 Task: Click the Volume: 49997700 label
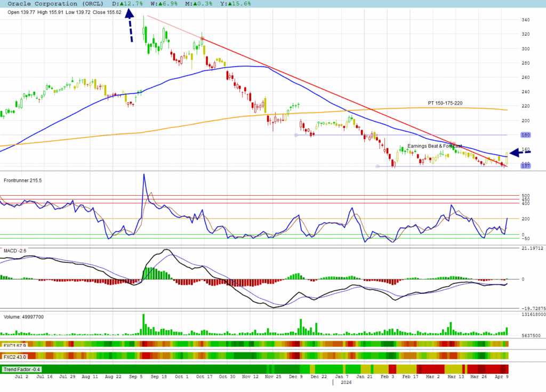[x=24, y=317]
